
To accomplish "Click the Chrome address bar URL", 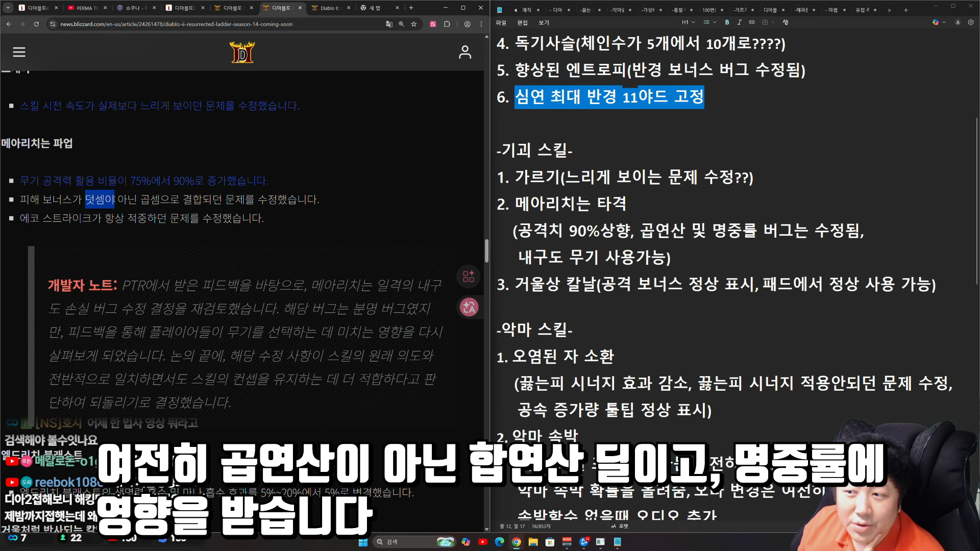I will click(176, 24).
